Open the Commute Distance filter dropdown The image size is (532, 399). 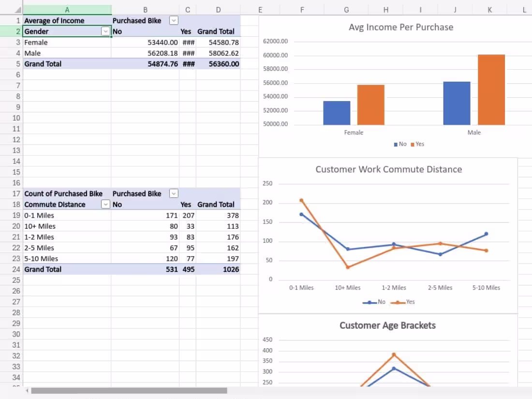105,204
